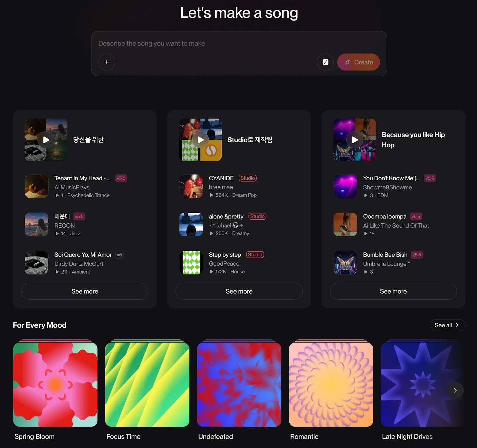Click See all for For Every Mood
Viewport: 477px width, 448px height.
coord(447,325)
